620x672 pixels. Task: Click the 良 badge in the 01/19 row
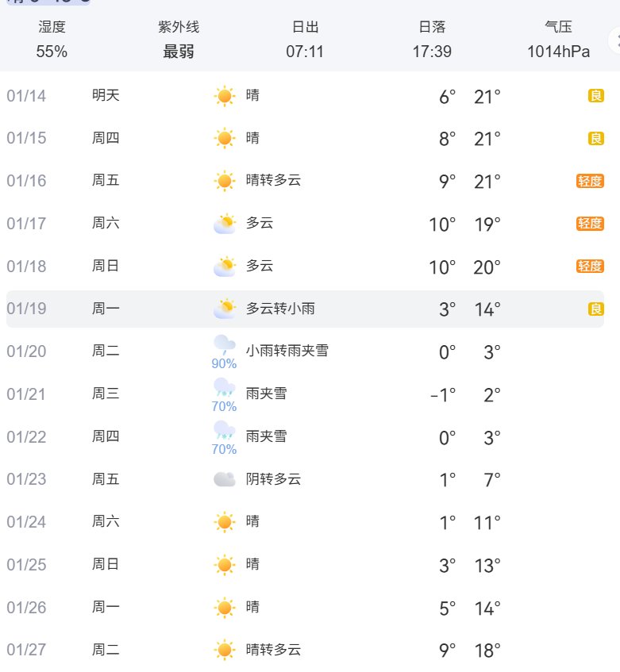(595, 309)
